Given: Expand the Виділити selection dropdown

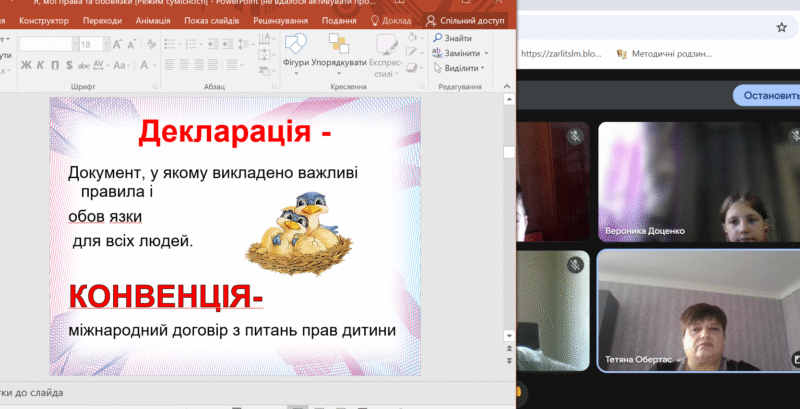Looking at the screenshot, I should coord(483,68).
